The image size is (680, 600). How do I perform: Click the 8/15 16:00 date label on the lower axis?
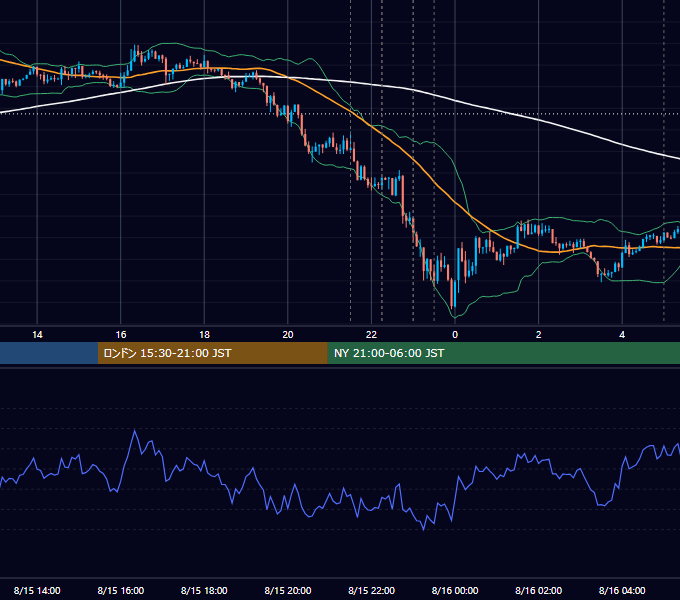point(121,590)
